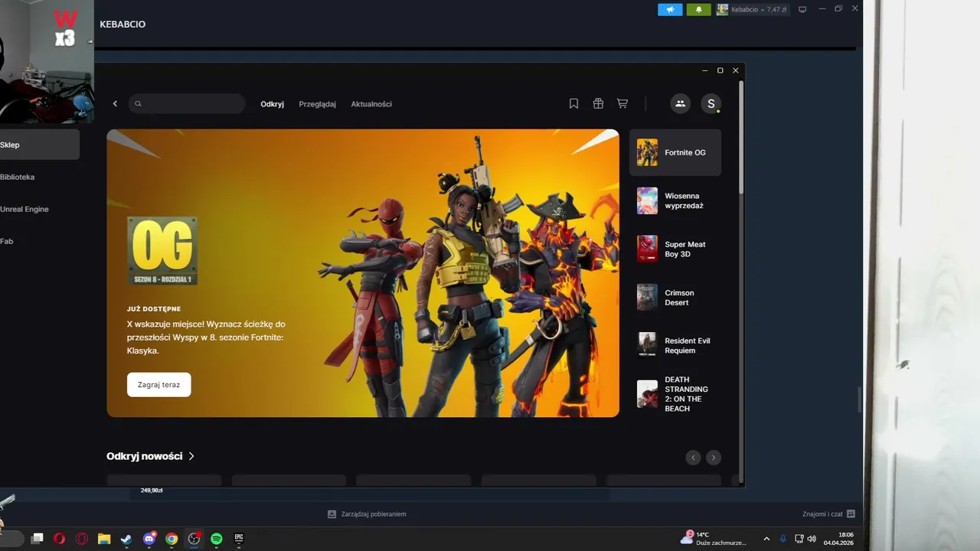Image resolution: width=980 pixels, height=551 pixels.
Task: Click the Epic launcher vertical scrollbar
Action: point(741,137)
